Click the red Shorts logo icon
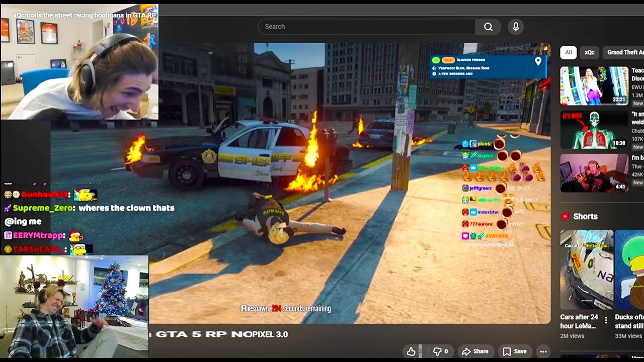Image resolution: width=644 pixels, height=362 pixels. click(x=565, y=216)
